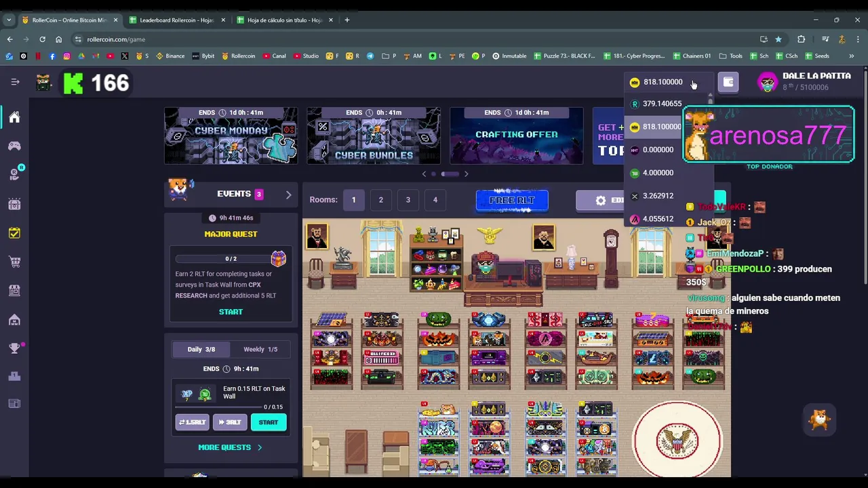Select the Weekly 1/5 quests tab
This screenshot has height=488, width=868.
pos(260,349)
